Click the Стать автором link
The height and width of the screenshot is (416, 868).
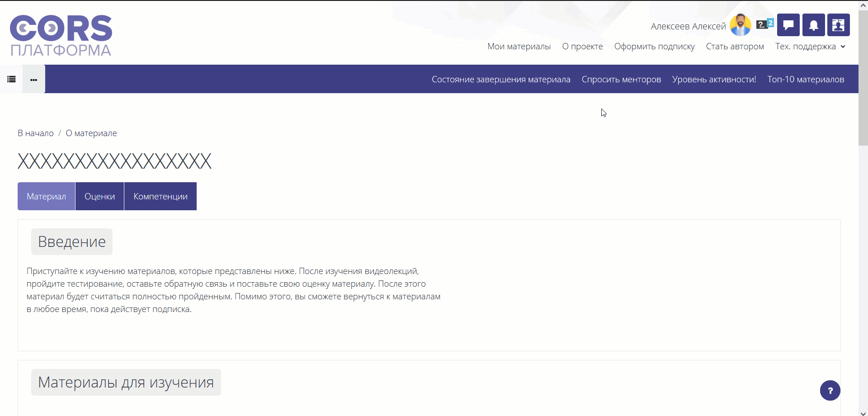pos(735,47)
